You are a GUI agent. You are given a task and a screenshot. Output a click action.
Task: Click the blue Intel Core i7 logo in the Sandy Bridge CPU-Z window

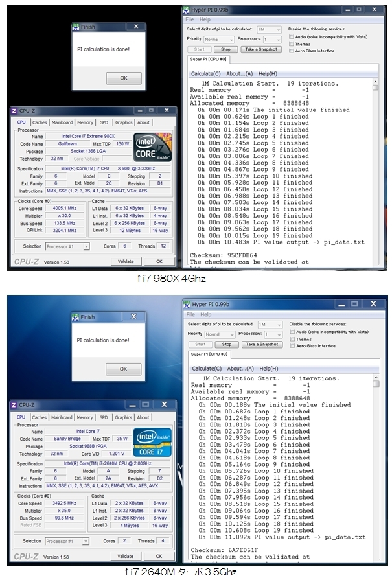[x=152, y=443]
